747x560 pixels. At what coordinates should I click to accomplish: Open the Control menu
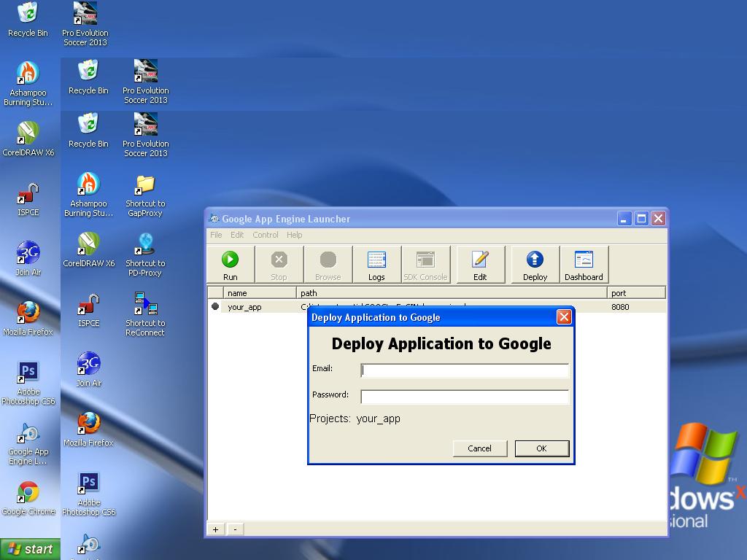click(266, 235)
